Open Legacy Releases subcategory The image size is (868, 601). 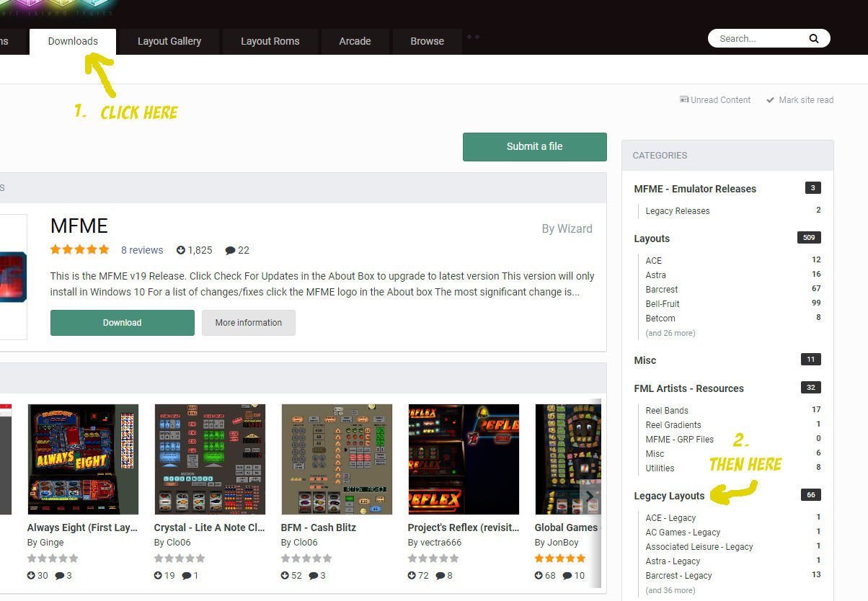(678, 211)
